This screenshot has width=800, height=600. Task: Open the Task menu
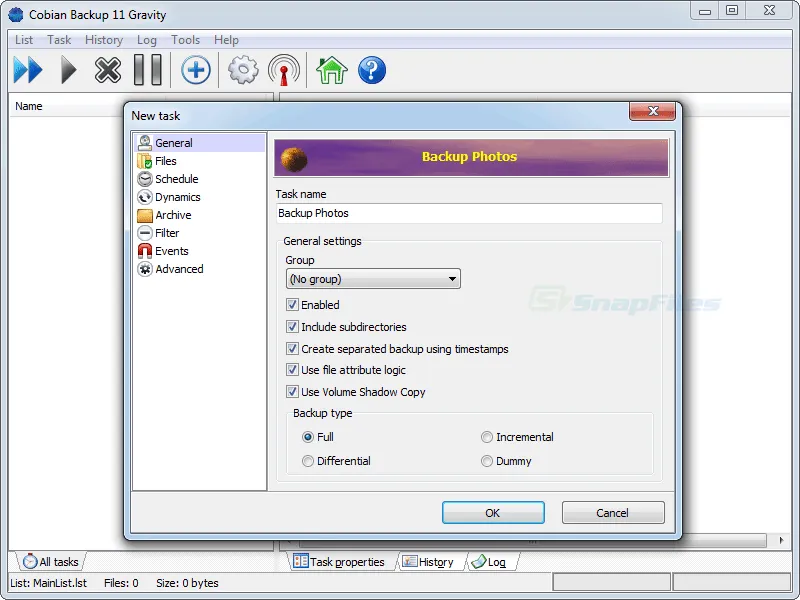click(59, 40)
